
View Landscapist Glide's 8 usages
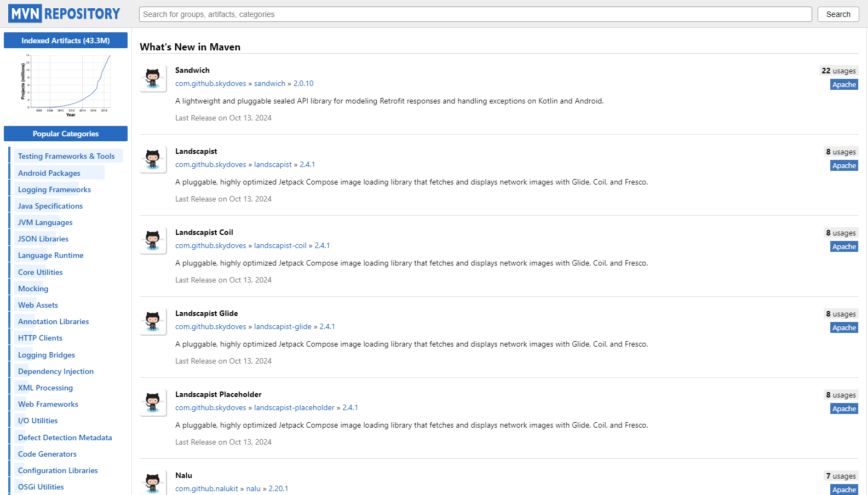pyautogui.click(x=841, y=314)
